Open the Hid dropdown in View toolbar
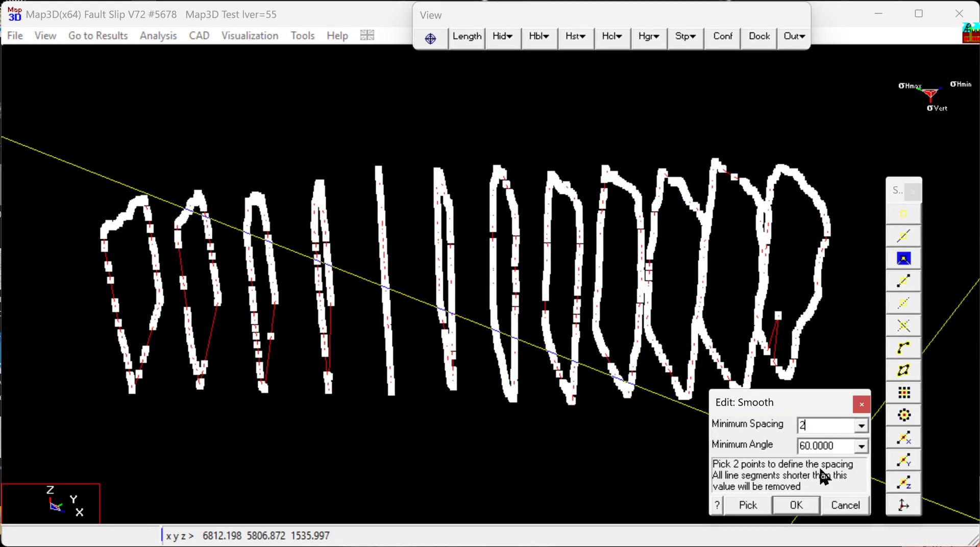 (x=502, y=36)
